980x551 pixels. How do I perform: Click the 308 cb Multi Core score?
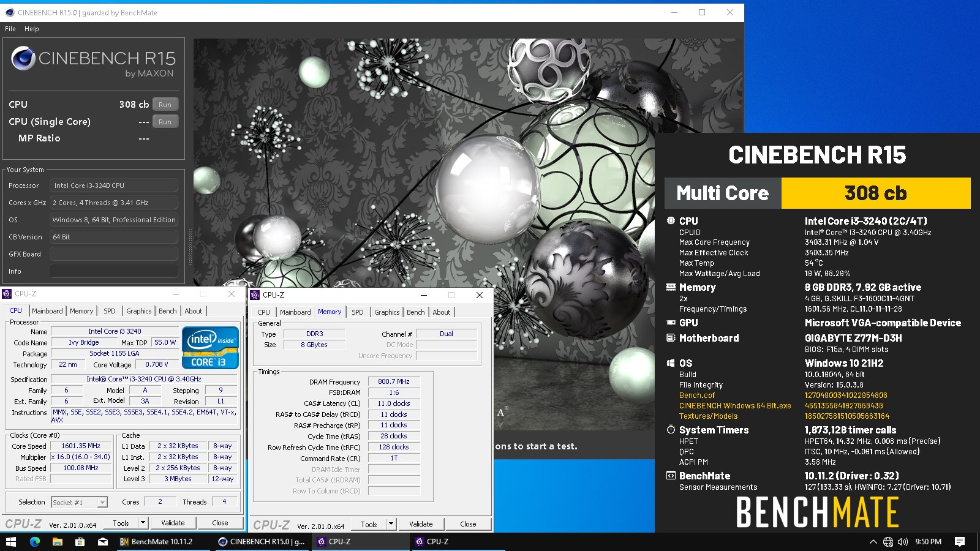click(876, 193)
